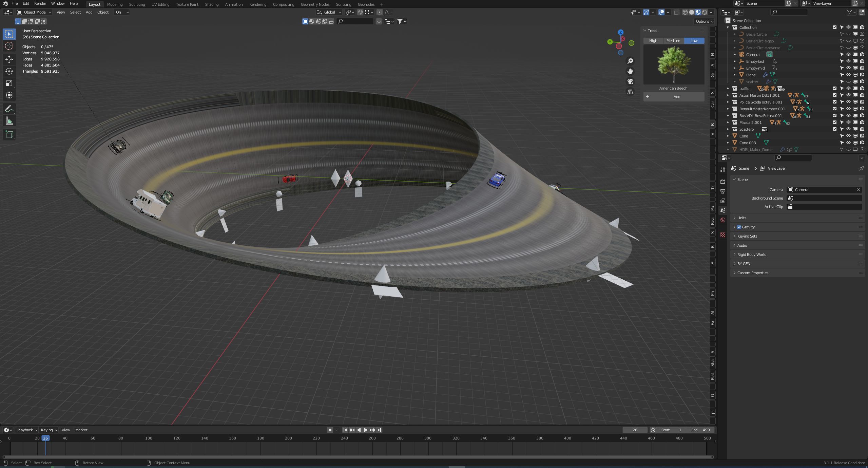Open the Shading menu in top bar

pos(211,4)
